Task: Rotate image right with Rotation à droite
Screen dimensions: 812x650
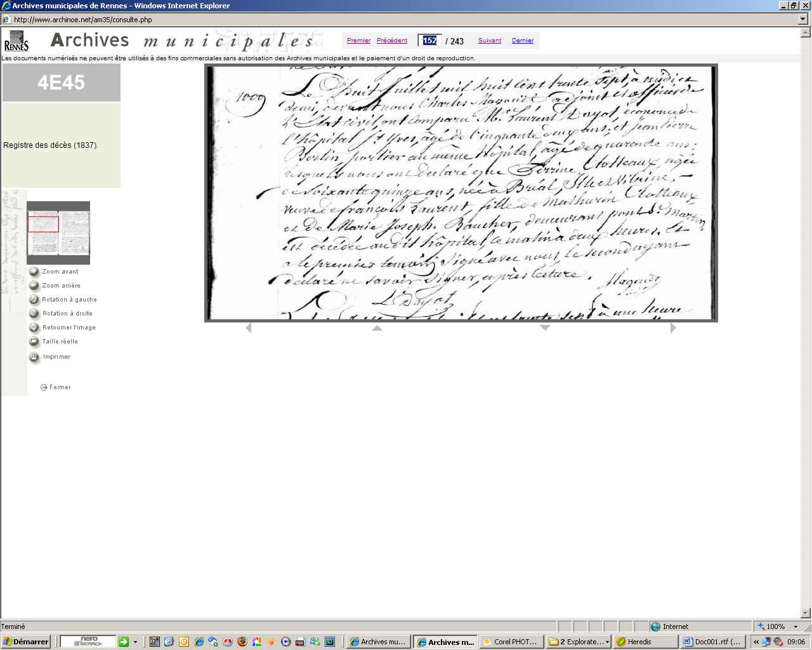Action: pos(34,314)
